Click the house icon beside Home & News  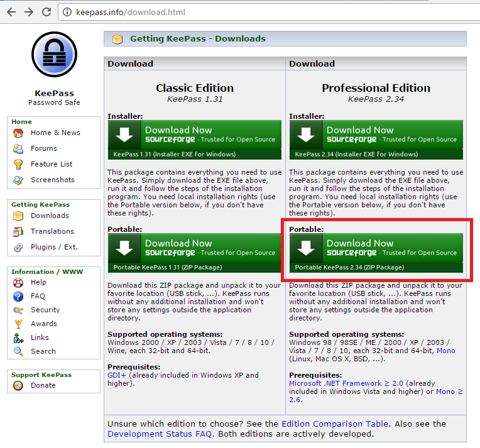click(18, 133)
